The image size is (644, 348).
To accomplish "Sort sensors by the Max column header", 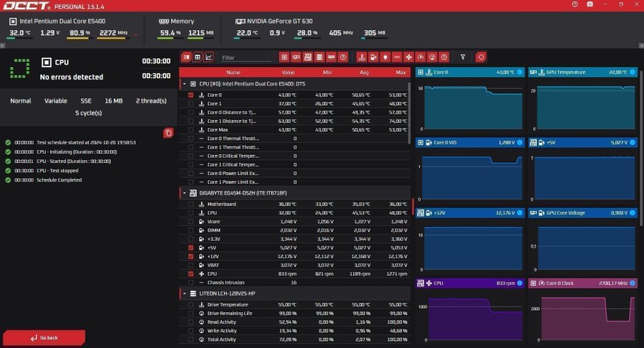I will coord(400,72).
